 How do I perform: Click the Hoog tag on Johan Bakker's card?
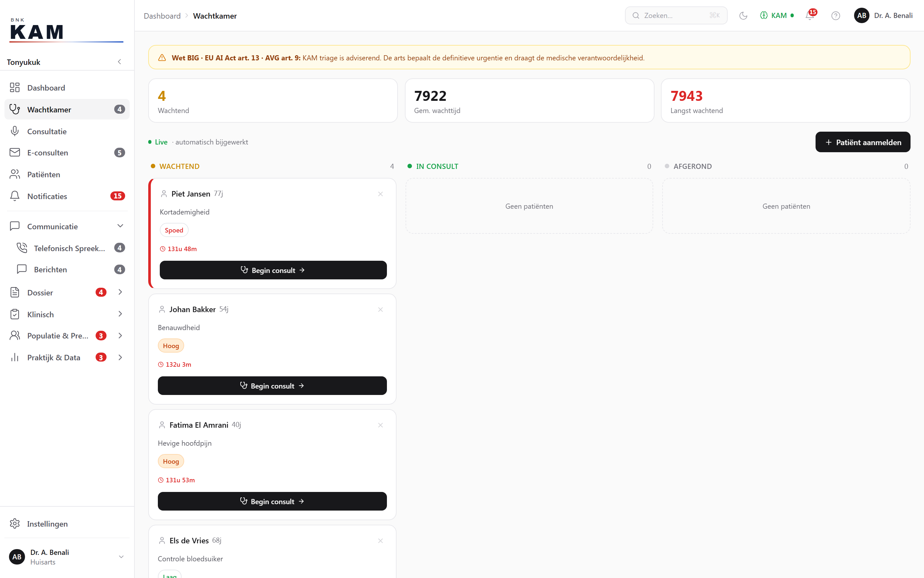point(171,346)
